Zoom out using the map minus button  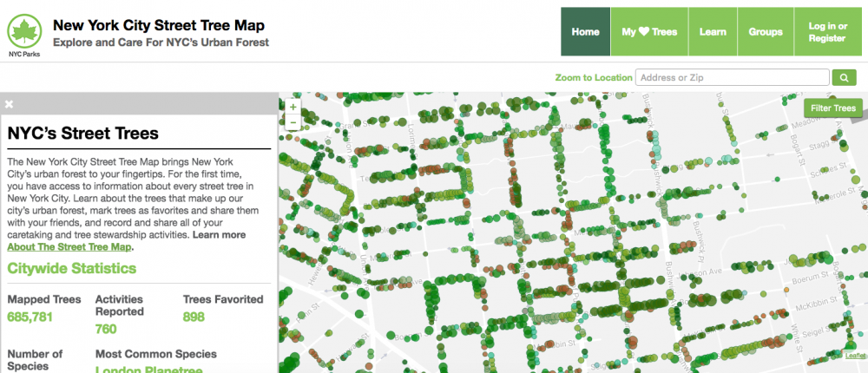tap(293, 123)
